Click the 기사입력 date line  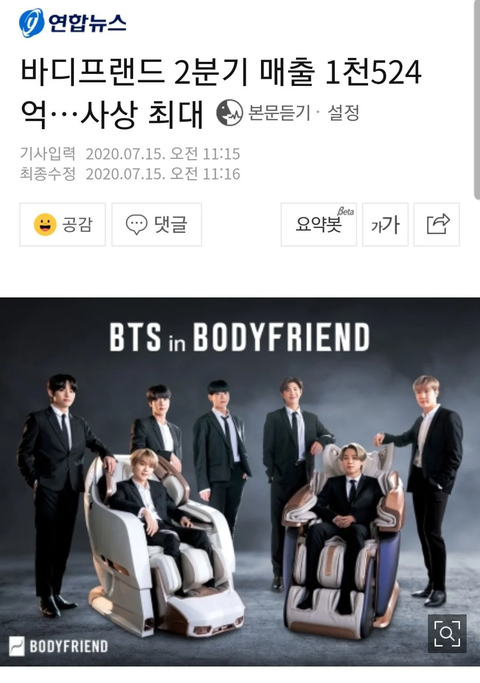(130, 154)
